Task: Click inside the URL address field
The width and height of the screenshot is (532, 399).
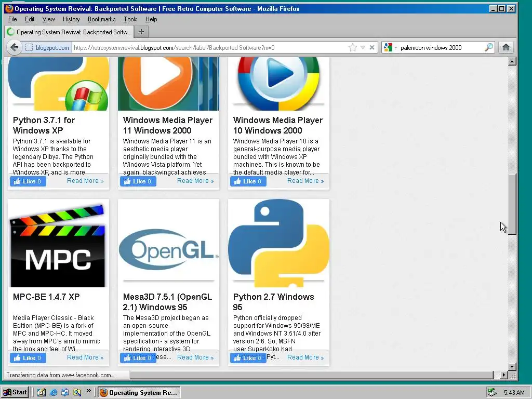Action: [x=209, y=47]
